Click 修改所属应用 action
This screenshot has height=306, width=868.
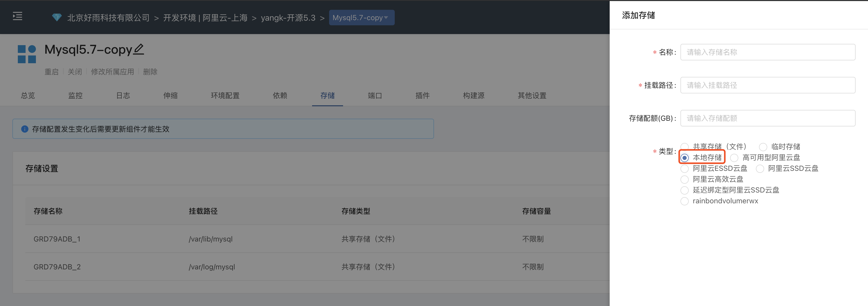(113, 72)
